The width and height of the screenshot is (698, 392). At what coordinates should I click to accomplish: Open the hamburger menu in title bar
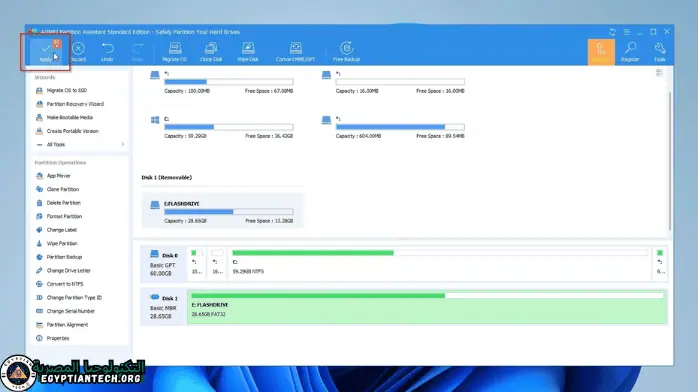627,32
